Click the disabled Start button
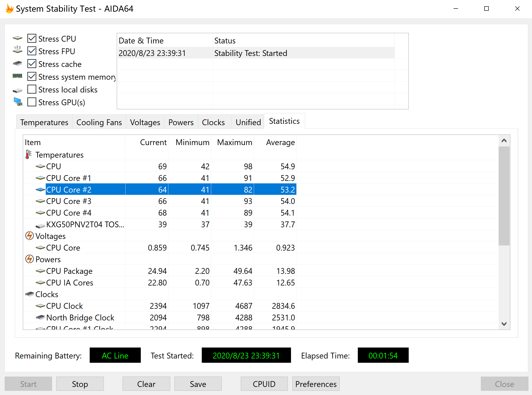Viewport: 532px width, 395px height. [28, 384]
